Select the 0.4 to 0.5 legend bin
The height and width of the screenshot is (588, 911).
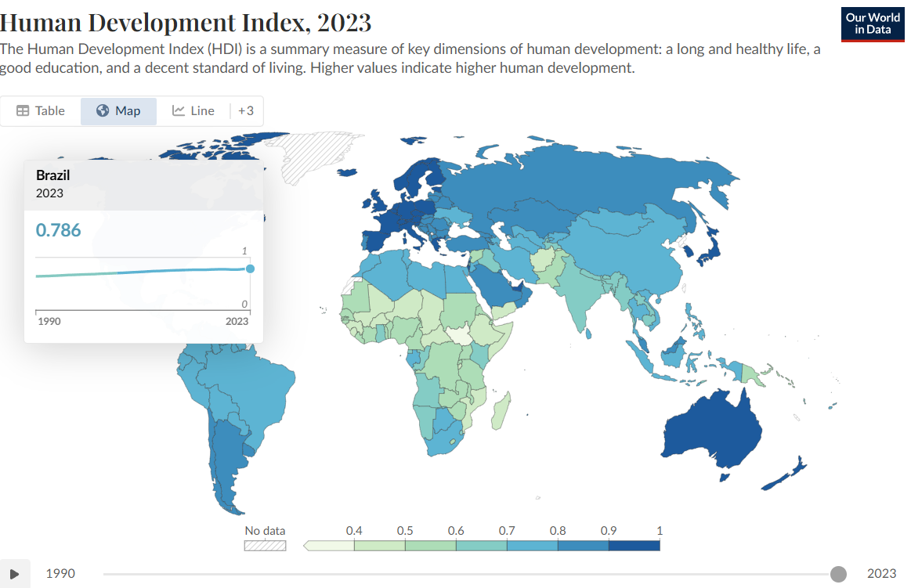379,546
